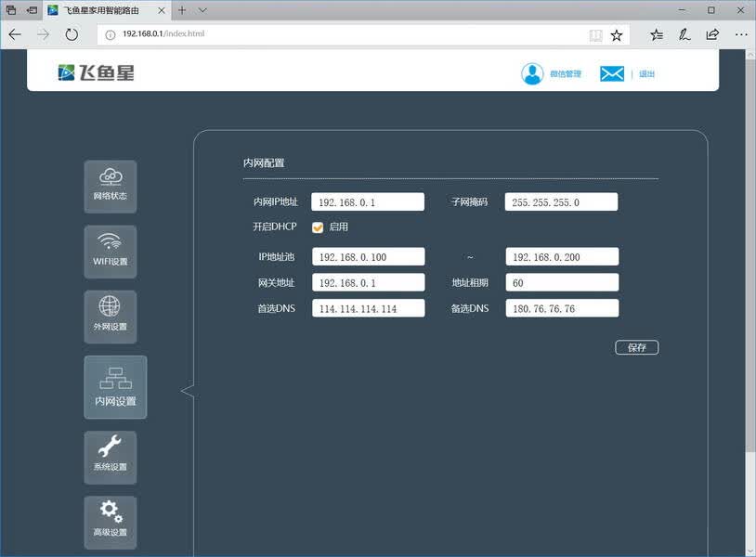
Task: Open the 系统设置 wrench icon
Action: pyautogui.click(x=111, y=458)
